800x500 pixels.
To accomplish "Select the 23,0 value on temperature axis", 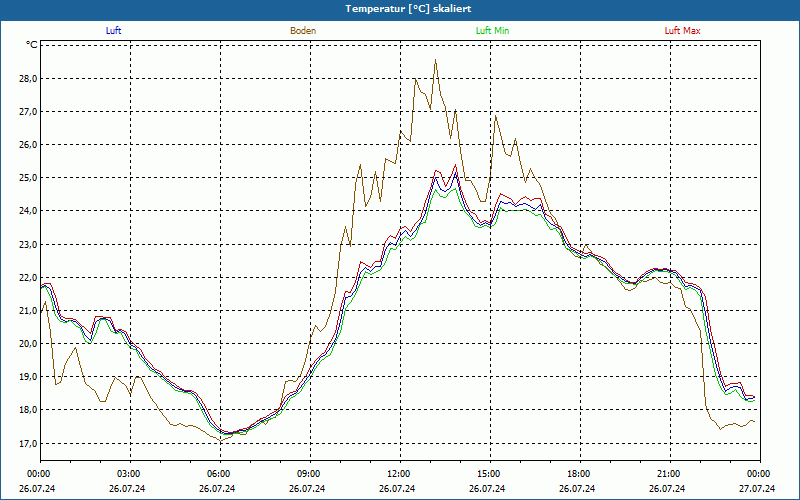I will tap(27, 244).
